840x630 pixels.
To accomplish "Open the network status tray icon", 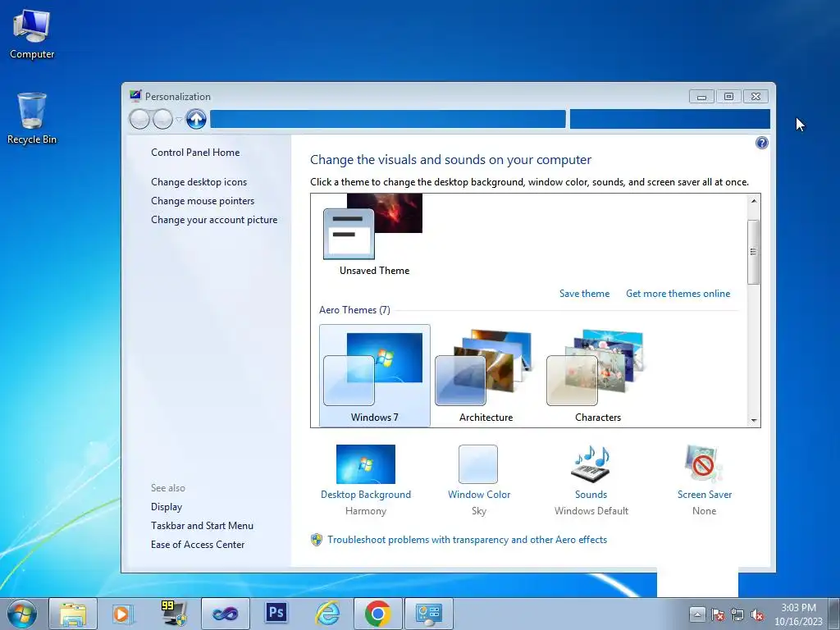I will click(737, 614).
